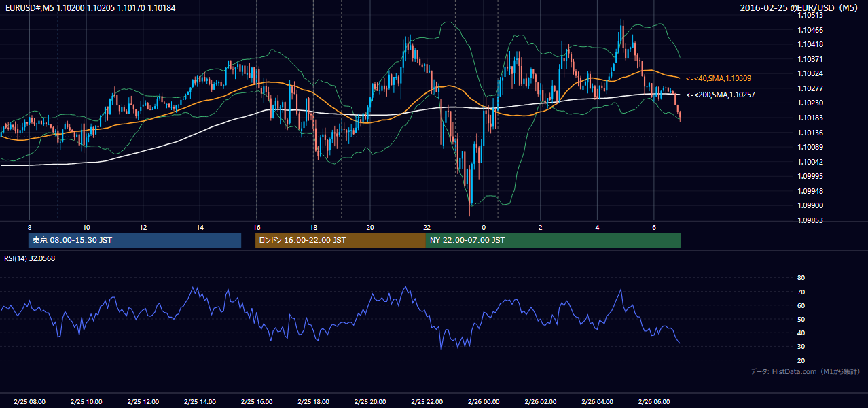Click RSI scale value 20

801,360
